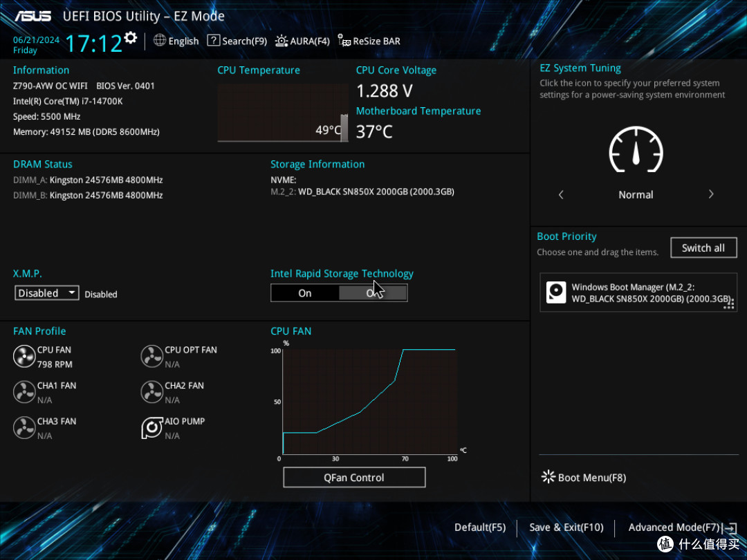The width and height of the screenshot is (747, 560).
Task: Click DIMM_B Kingston 24576MB 4800MHz row
Action: tap(88, 195)
